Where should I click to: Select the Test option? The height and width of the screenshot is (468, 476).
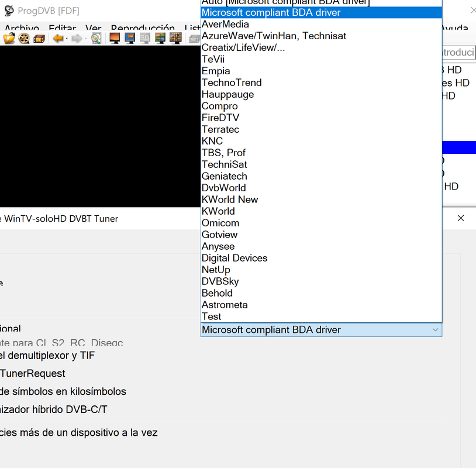(322, 316)
